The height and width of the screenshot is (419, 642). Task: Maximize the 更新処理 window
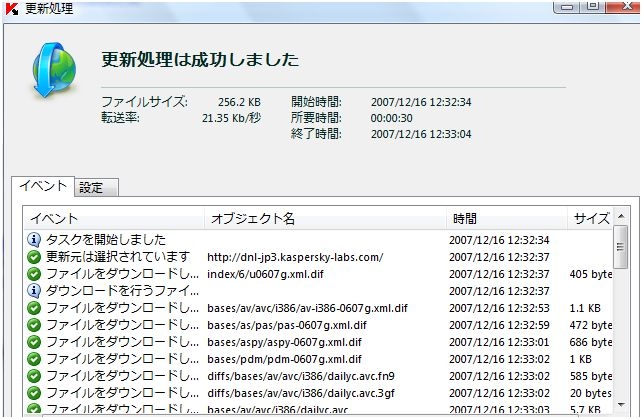click(593, 6)
